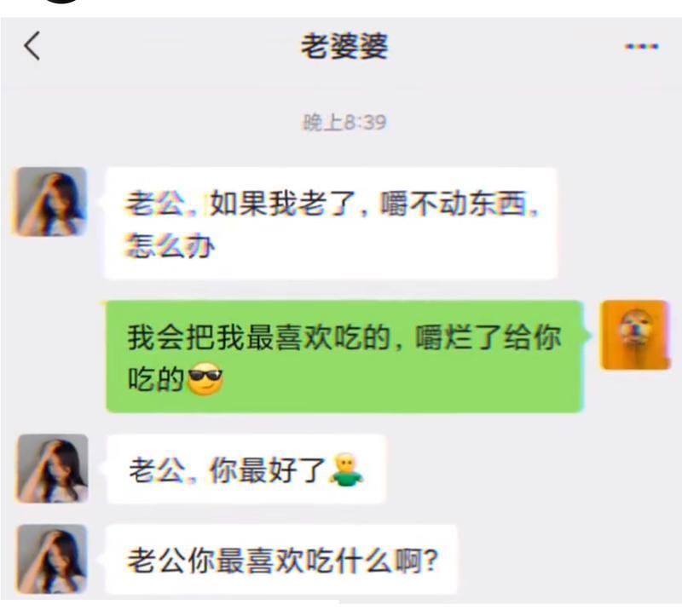Click the word 老公 in last message
Viewport: 682px width, 616px height.
coord(156,561)
